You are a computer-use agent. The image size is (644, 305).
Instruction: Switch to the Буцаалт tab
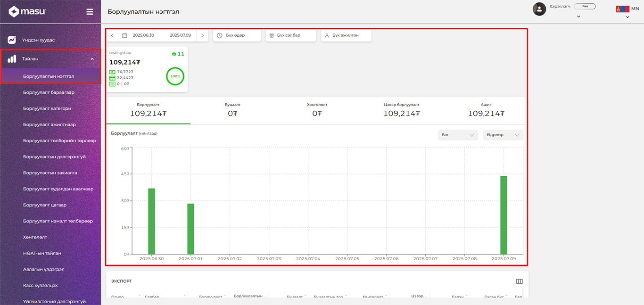click(x=232, y=110)
